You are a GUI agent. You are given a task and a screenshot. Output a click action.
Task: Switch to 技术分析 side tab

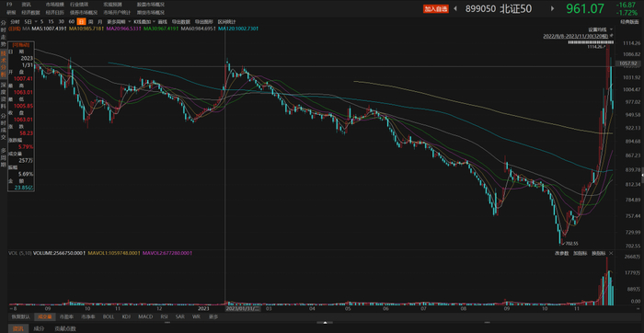click(x=4, y=64)
